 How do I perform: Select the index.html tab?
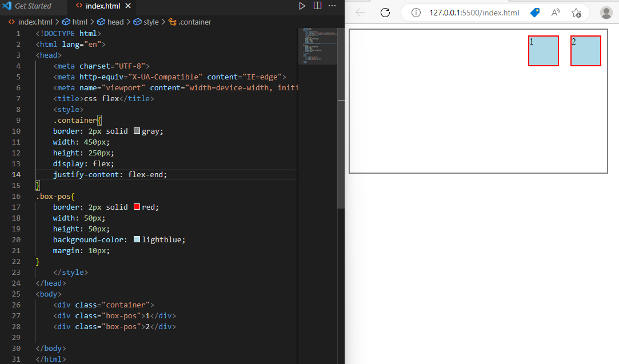click(x=103, y=6)
